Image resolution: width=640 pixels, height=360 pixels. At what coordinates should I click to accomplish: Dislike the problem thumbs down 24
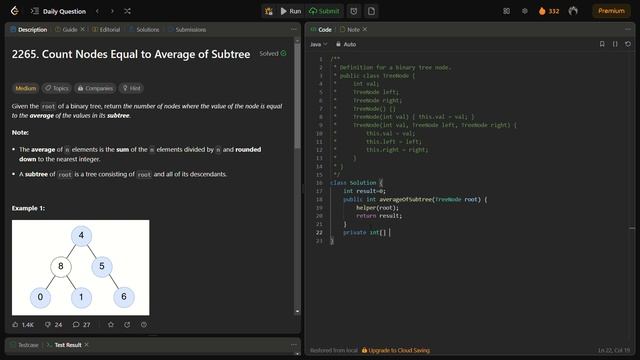tap(53, 325)
